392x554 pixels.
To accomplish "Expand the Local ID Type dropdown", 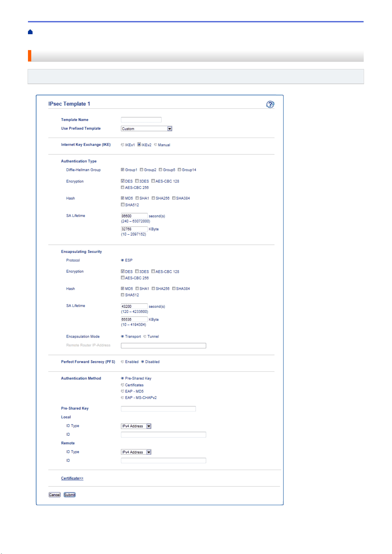I will 136,426.
